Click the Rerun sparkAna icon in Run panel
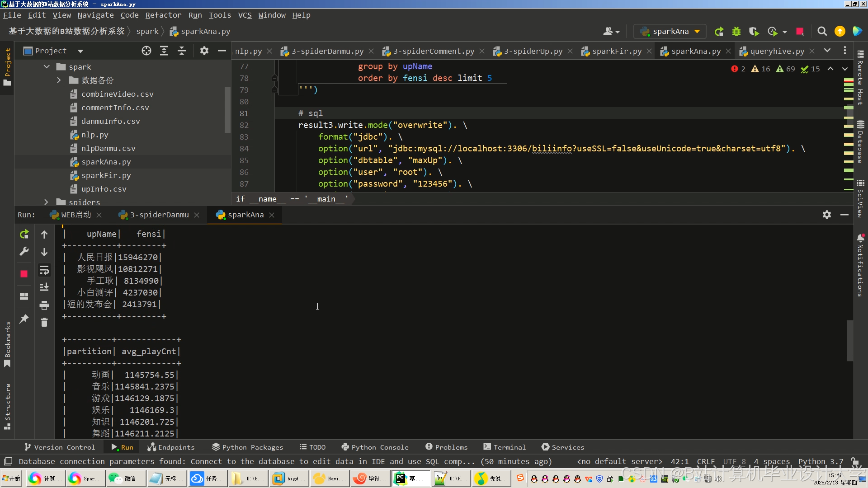Viewport: 868px width, 488px height. pyautogui.click(x=24, y=234)
